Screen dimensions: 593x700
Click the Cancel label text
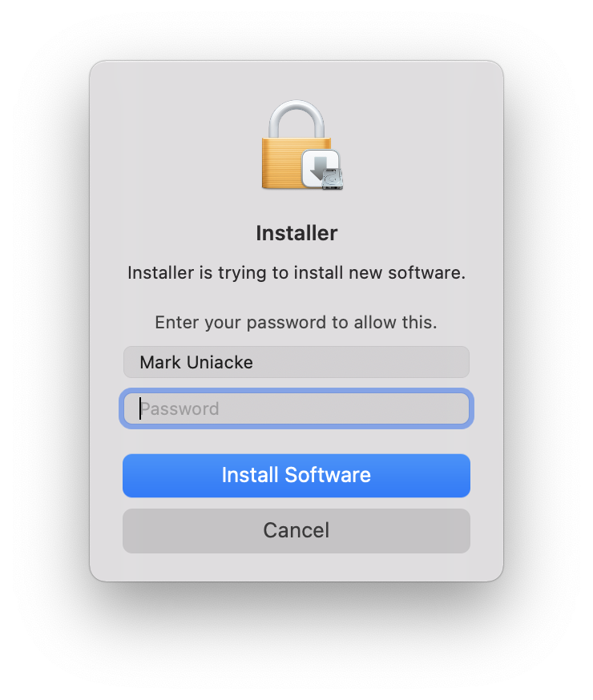[x=296, y=530]
